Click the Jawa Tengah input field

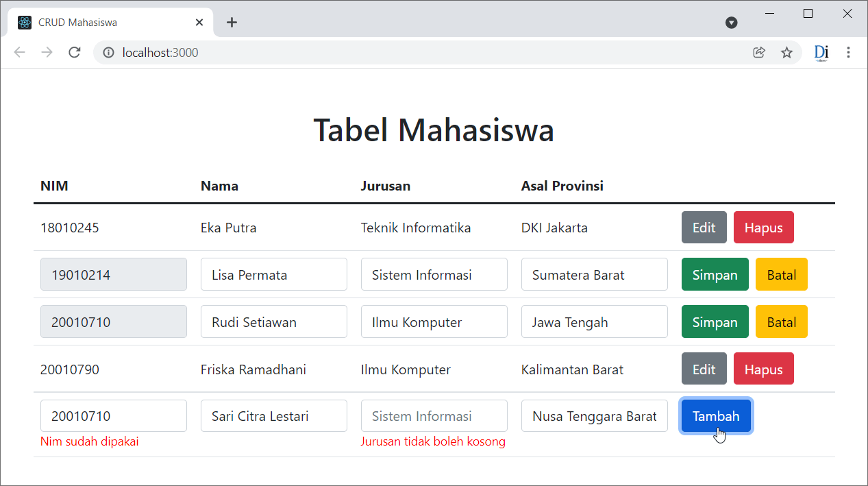[x=595, y=322]
